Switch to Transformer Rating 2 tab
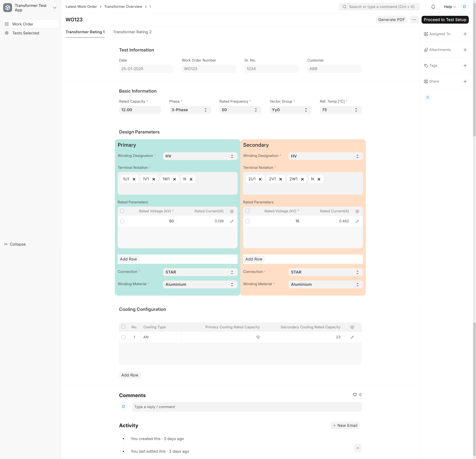 132,32
